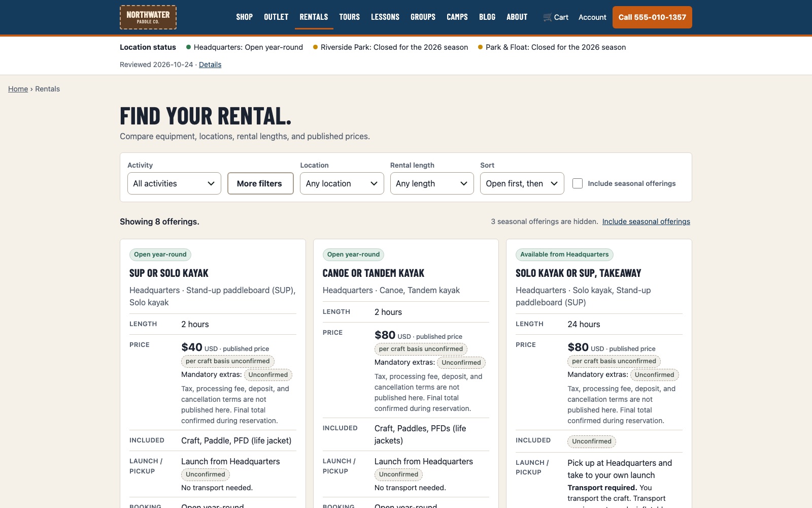Select the SUP or Solo Kayak heading
Screen dimensions: 812x508
(169, 273)
